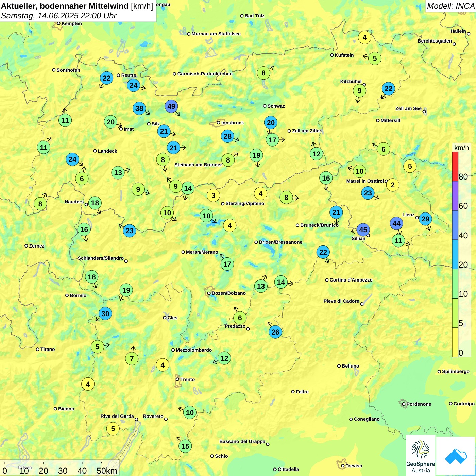This screenshot has height=476, width=476.
Task: Click the Brixen/Bressanone label
Action: click(280, 242)
